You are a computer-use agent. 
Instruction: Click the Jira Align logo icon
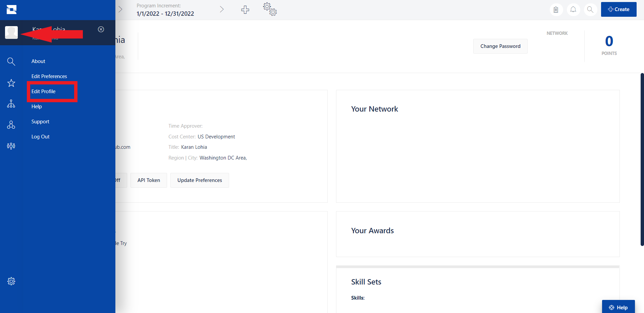[x=11, y=10]
